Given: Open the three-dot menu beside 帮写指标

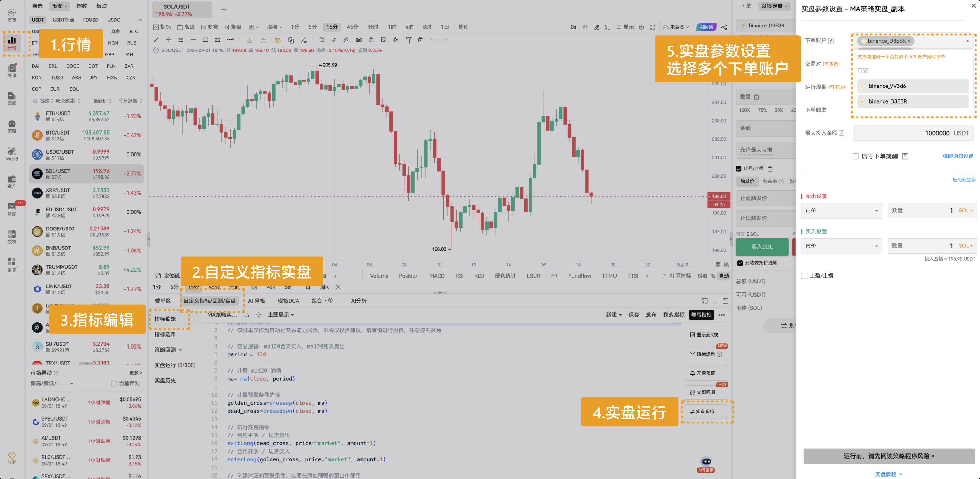Looking at the screenshot, I should click(x=722, y=315).
